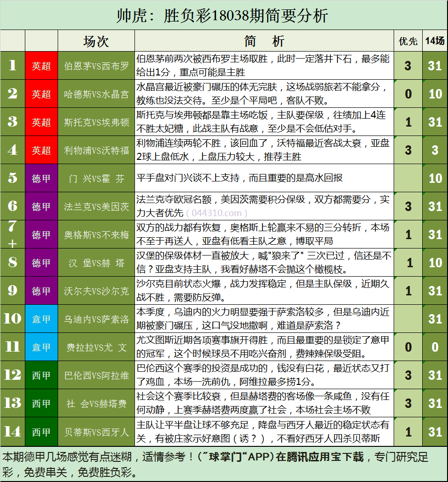The height and width of the screenshot is (482, 448).
Task: Select the analysis starting 斯托克与埃弗顿都是靠主场吃饭
Action: (264, 122)
